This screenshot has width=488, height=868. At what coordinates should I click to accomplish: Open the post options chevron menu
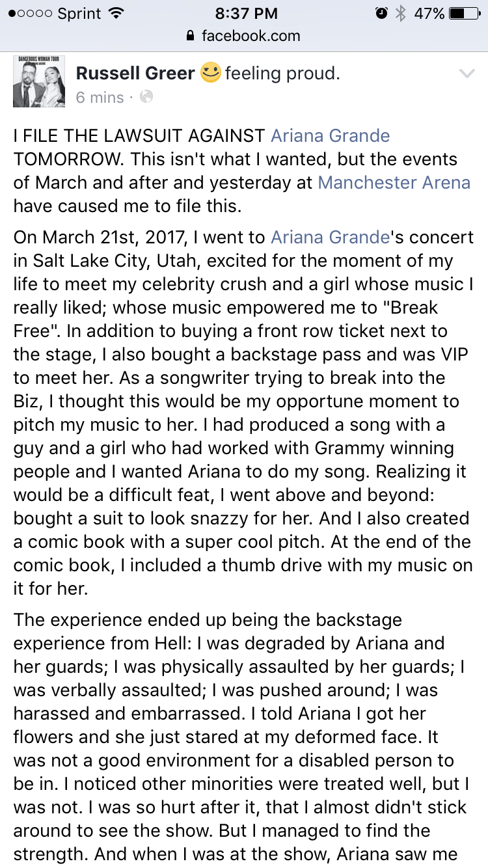click(467, 74)
